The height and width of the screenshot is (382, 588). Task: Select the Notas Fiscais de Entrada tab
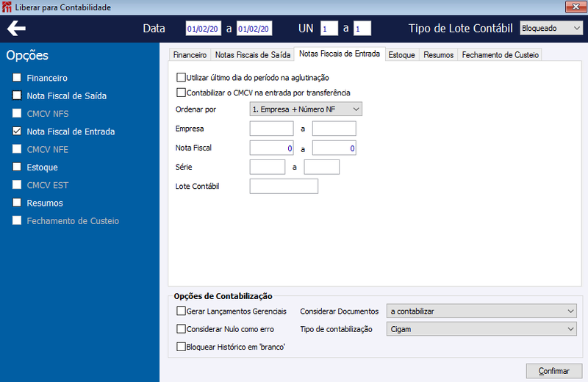(340, 54)
